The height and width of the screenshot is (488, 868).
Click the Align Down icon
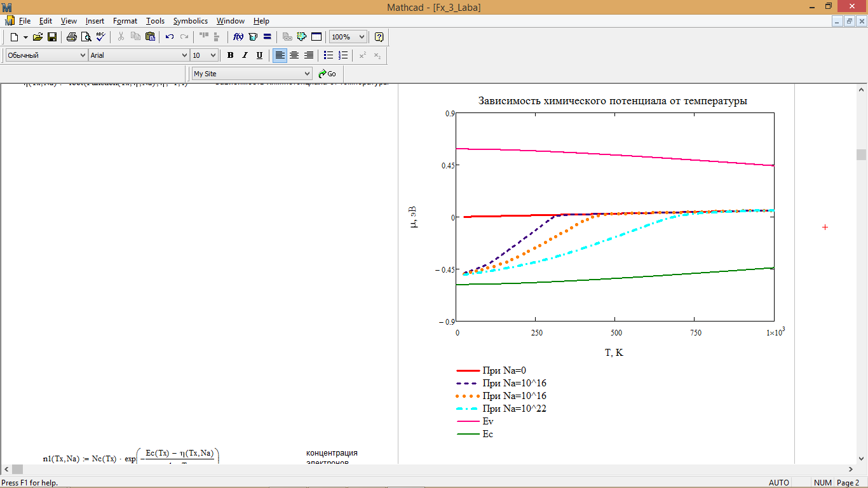click(217, 37)
